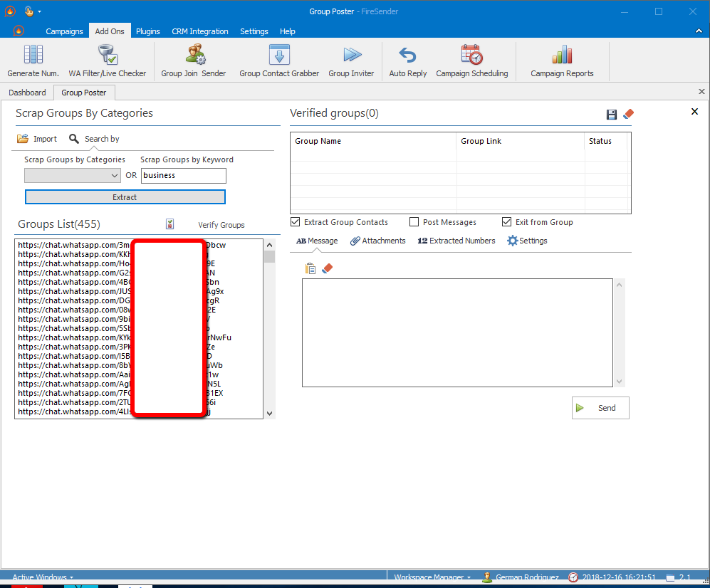The image size is (710, 588).
Task: Expand the Scrap Groups by Categories dropdown
Action: pos(73,176)
